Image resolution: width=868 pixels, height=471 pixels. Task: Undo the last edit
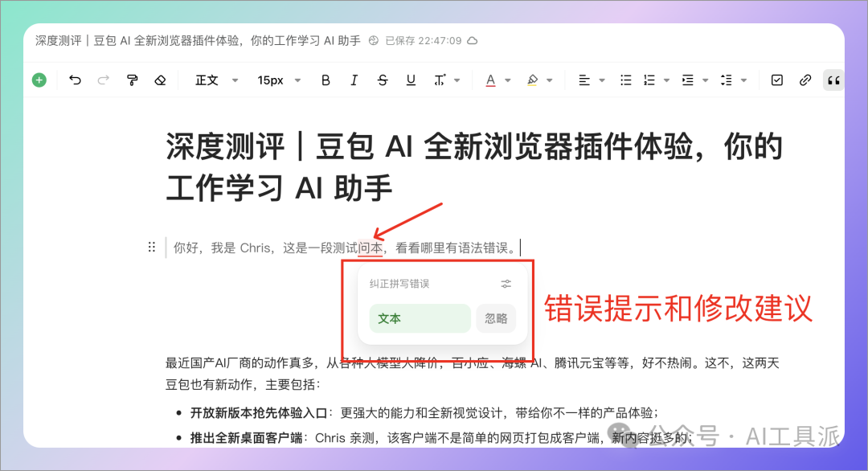pyautogui.click(x=75, y=80)
